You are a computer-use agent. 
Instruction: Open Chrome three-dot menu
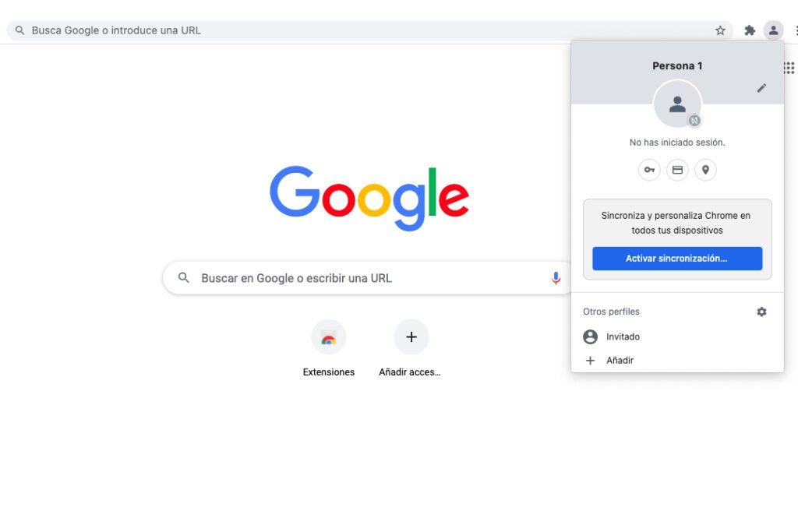[796, 30]
